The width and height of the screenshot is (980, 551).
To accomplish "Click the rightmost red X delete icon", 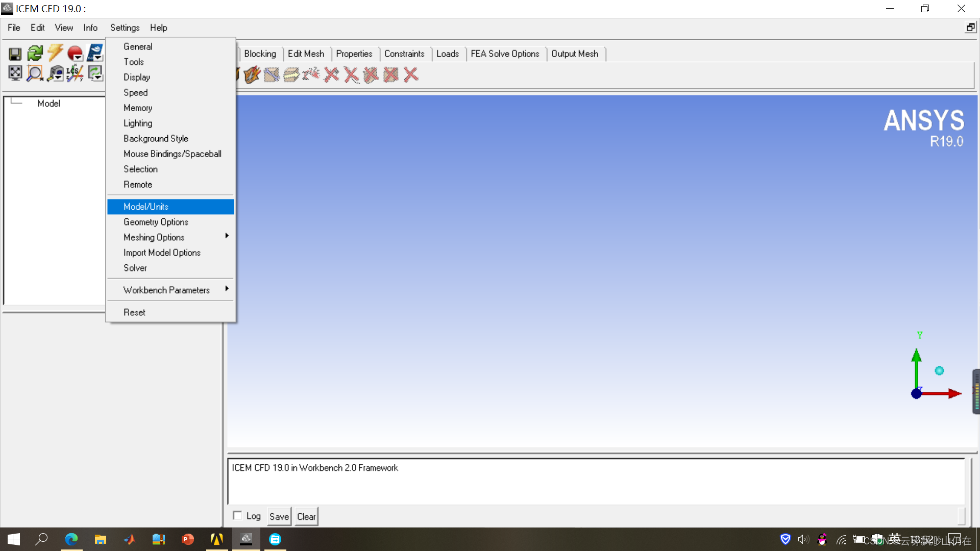I will coord(411,75).
